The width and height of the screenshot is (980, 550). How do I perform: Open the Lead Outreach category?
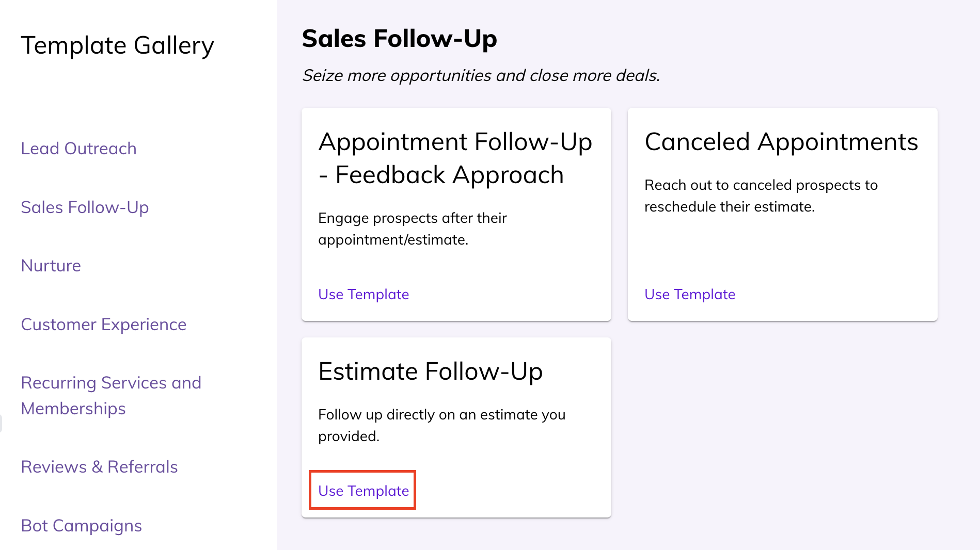click(x=78, y=149)
